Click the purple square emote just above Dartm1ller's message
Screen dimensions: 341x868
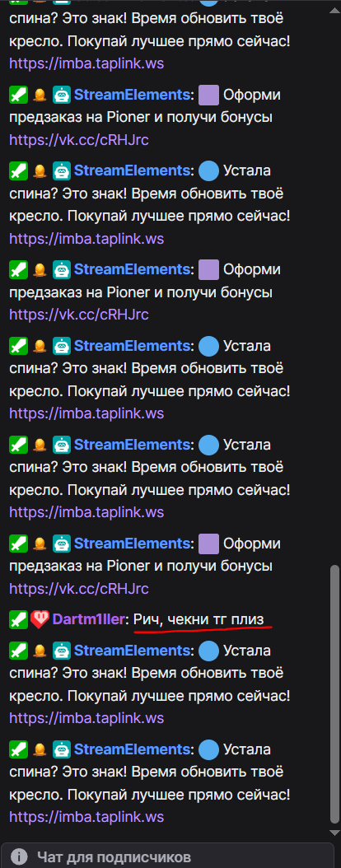pos(208,544)
